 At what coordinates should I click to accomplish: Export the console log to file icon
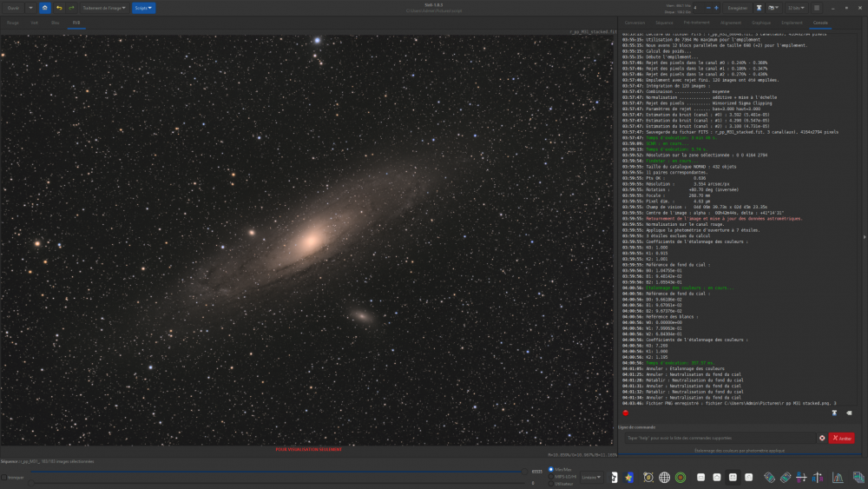[x=834, y=413]
